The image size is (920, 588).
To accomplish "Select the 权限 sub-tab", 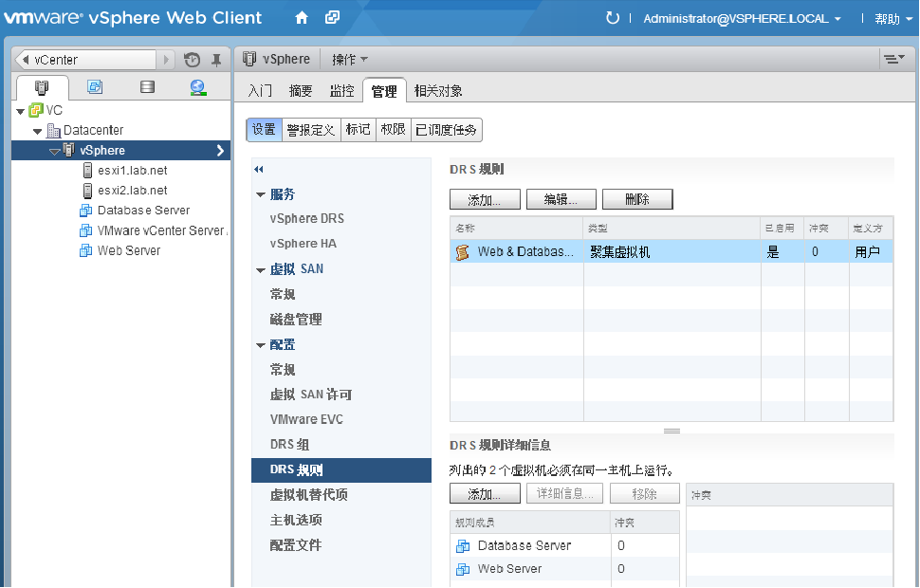I will click(393, 130).
